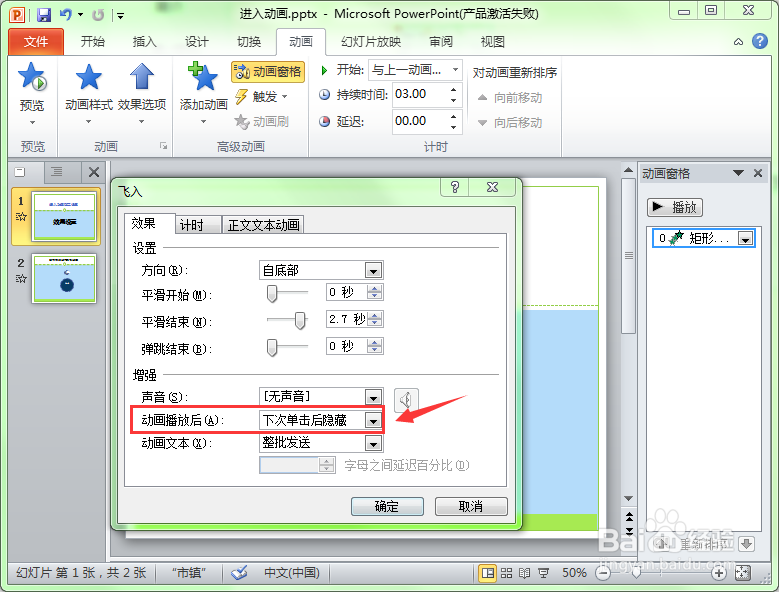779x592 pixels.
Task: Open the 矩形 animation item dropdown arrow
Action: click(x=745, y=239)
